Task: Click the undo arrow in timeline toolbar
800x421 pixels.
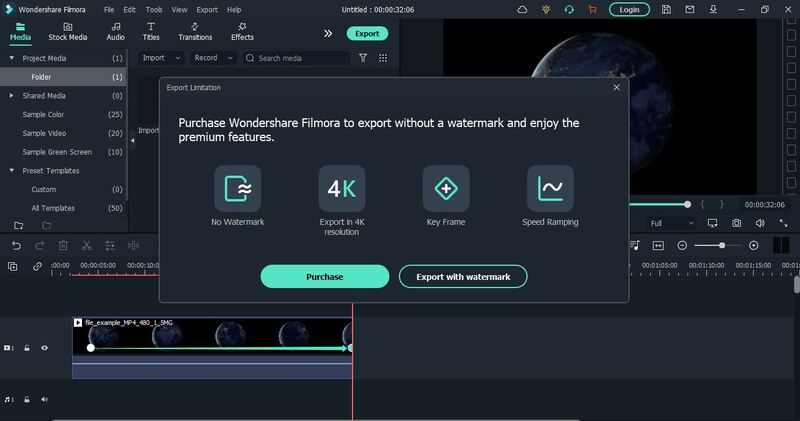Action: (x=16, y=246)
